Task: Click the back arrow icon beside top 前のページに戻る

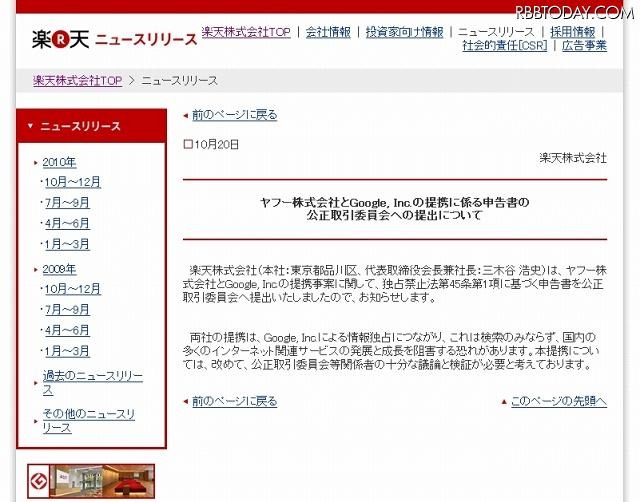Action: coord(186,116)
